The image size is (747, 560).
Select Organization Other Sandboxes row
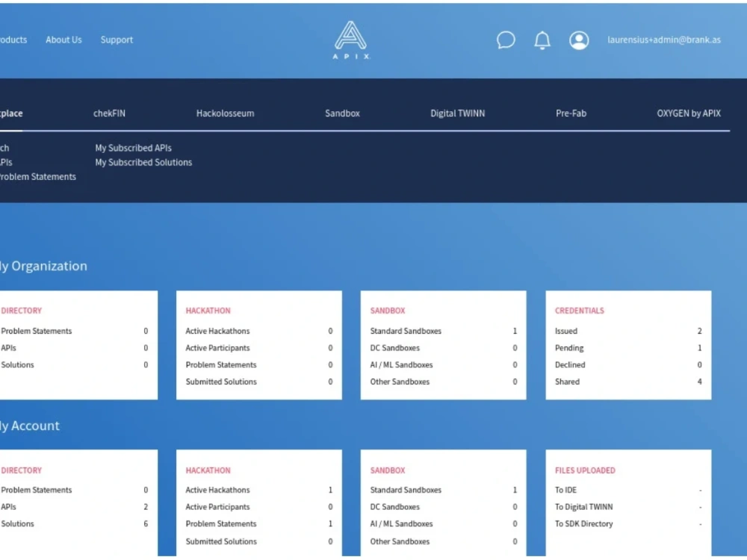[x=444, y=382]
